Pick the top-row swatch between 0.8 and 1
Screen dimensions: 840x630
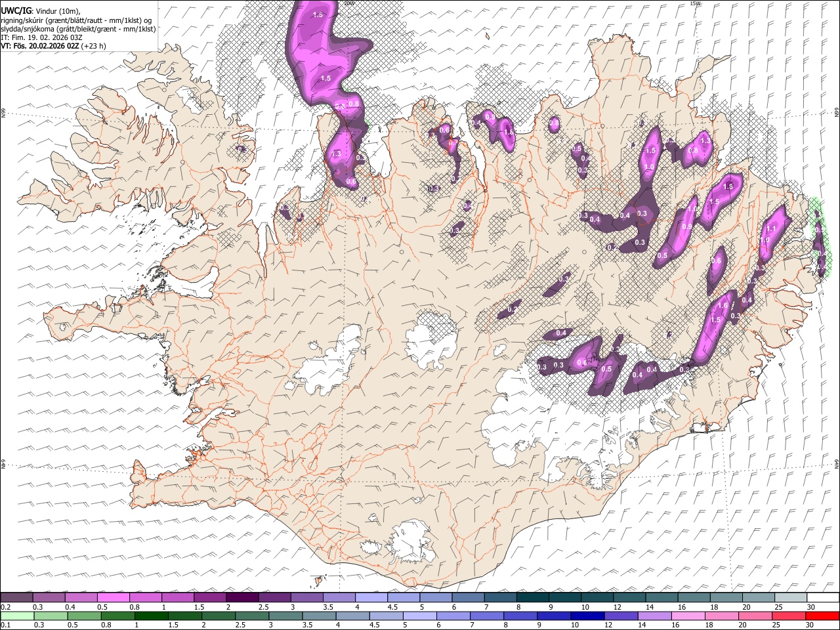(x=145, y=597)
